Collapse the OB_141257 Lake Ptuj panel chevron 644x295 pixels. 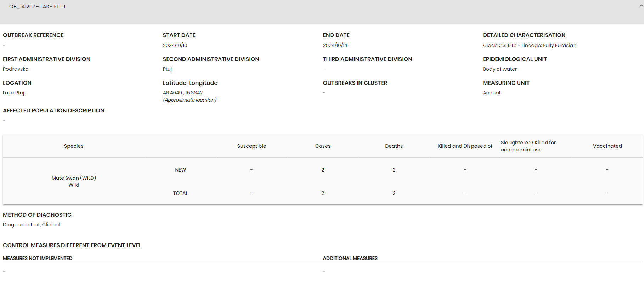coord(641,6)
